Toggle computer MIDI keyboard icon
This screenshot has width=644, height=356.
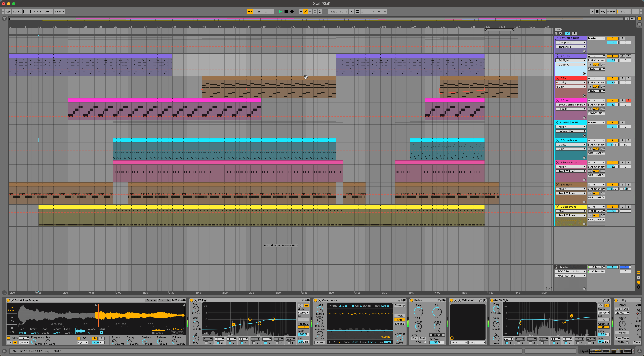tap(597, 11)
